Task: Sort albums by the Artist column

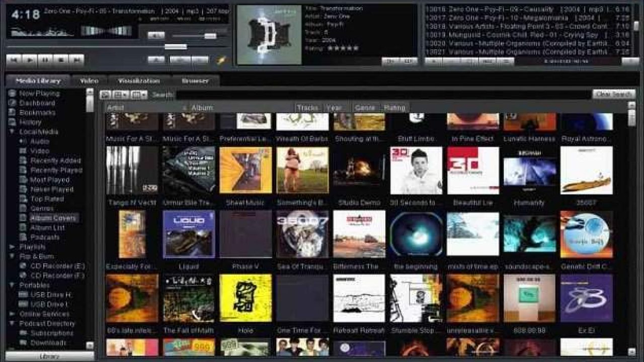Action: click(146, 108)
